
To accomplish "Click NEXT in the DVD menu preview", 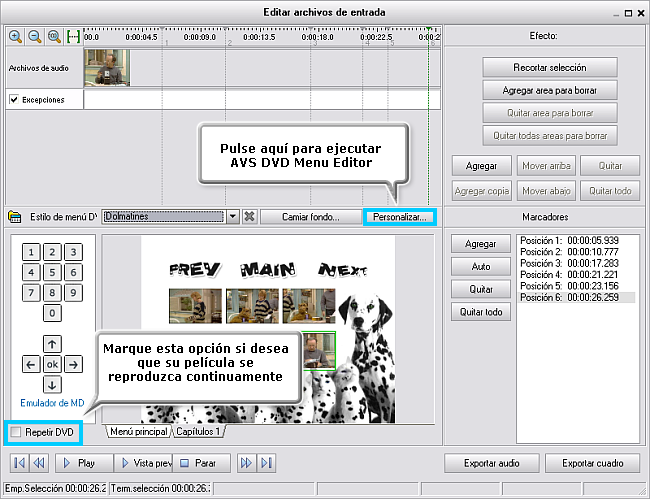I will click(x=342, y=270).
